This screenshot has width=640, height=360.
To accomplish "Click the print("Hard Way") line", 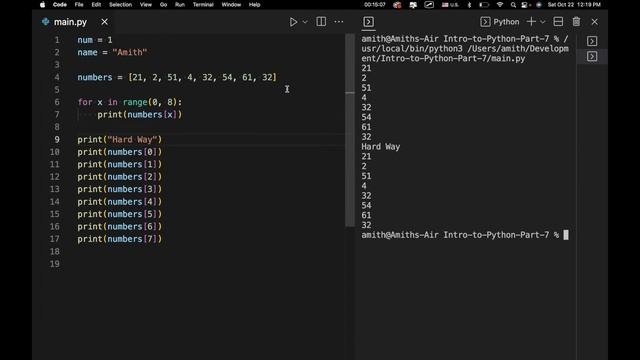I will pyautogui.click(x=120, y=140).
